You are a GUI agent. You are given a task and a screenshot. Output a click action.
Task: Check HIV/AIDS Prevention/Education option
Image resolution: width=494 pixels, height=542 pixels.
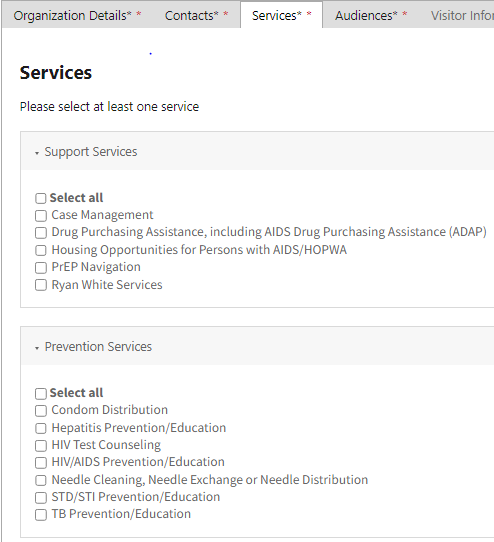(x=41, y=462)
